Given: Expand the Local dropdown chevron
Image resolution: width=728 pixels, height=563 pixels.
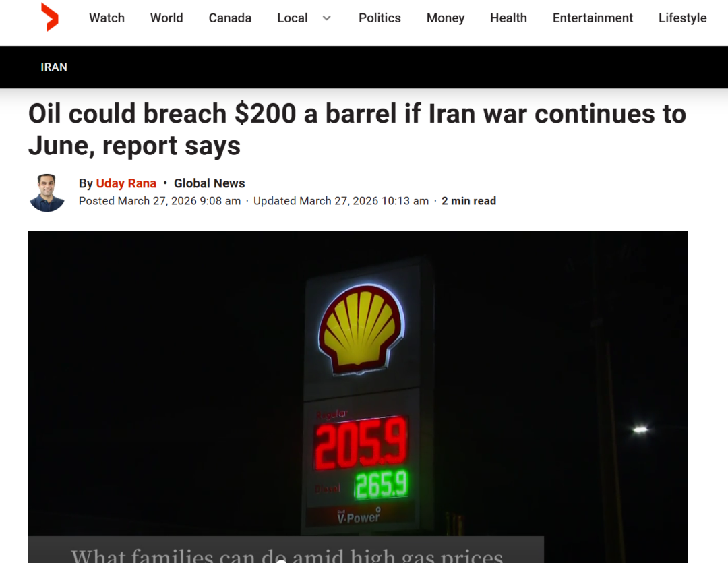Looking at the screenshot, I should coord(327,18).
